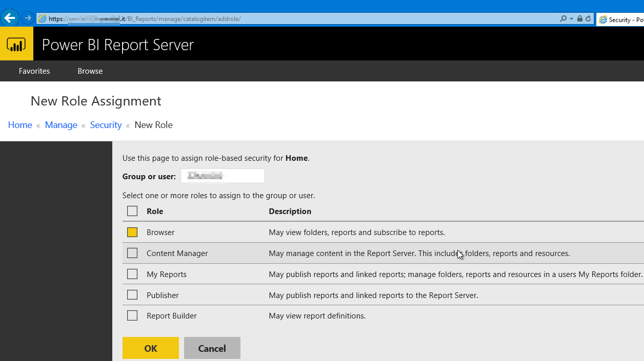Switch to the Browse menu
The width and height of the screenshot is (644, 361).
[x=90, y=71]
